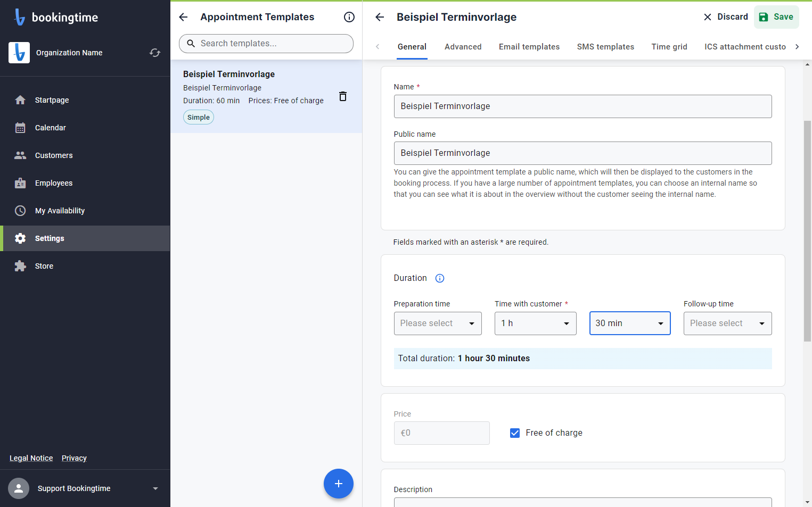812x507 pixels.
Task: Discard changes to the template
Action: coord(726,17)
